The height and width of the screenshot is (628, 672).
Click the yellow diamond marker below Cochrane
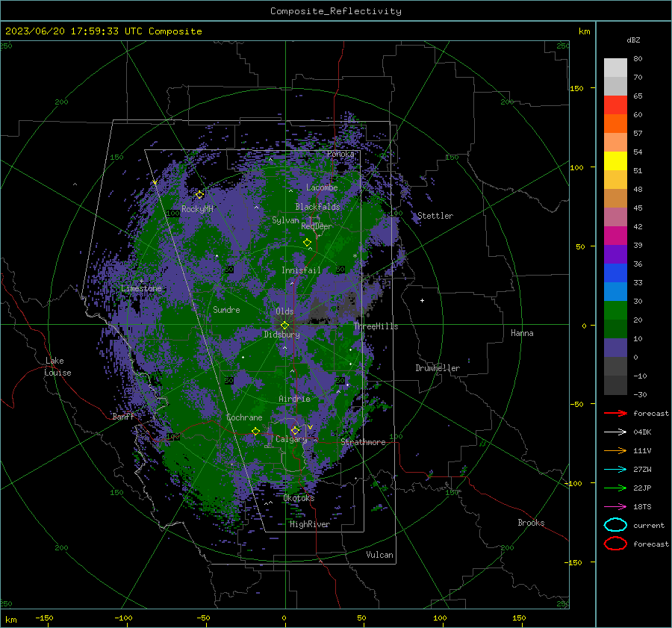[x=256, y=431]
